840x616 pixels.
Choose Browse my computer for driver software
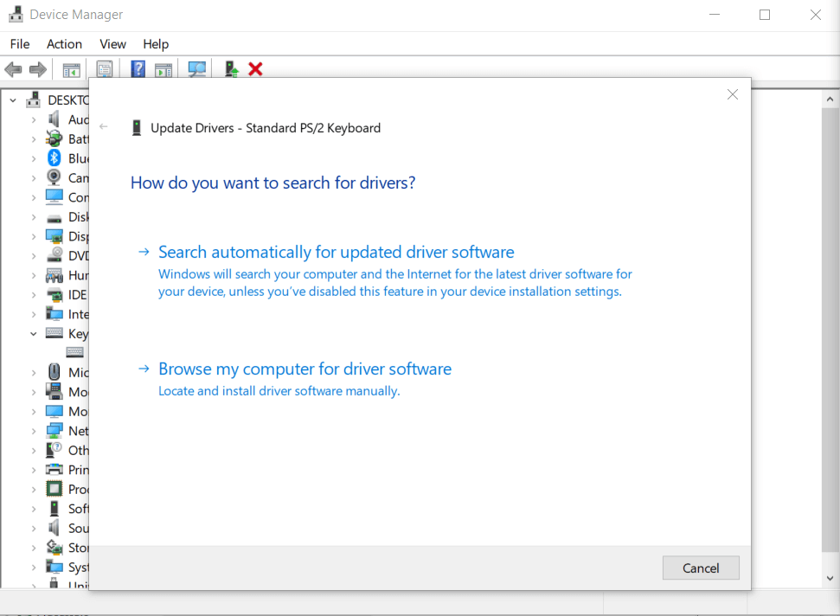tap(305, 369)
